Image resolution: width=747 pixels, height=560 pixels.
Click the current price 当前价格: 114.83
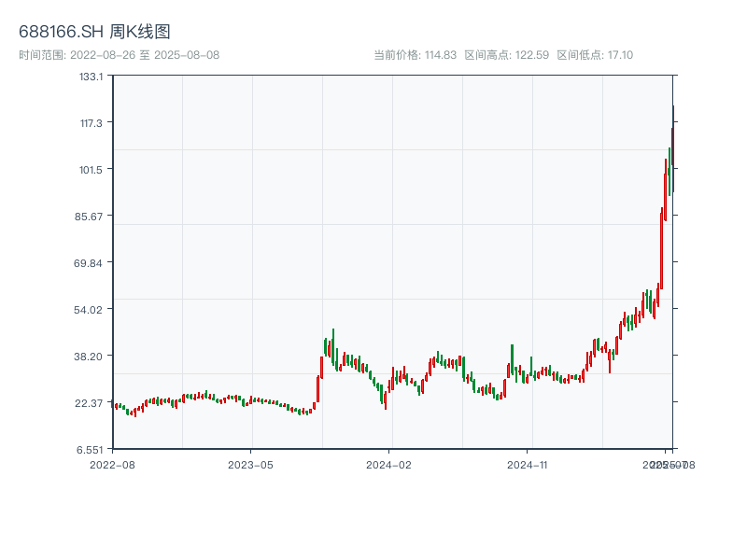pos(415,55)
